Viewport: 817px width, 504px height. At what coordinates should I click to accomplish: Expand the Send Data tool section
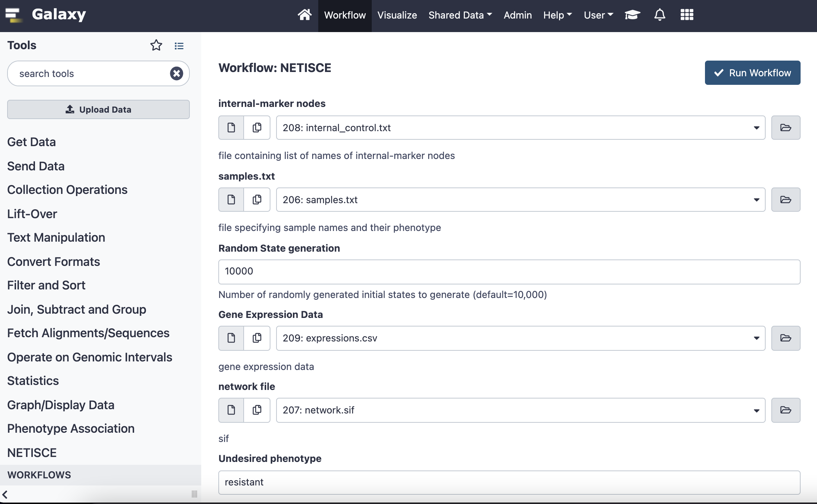click(x=36, y=166)
